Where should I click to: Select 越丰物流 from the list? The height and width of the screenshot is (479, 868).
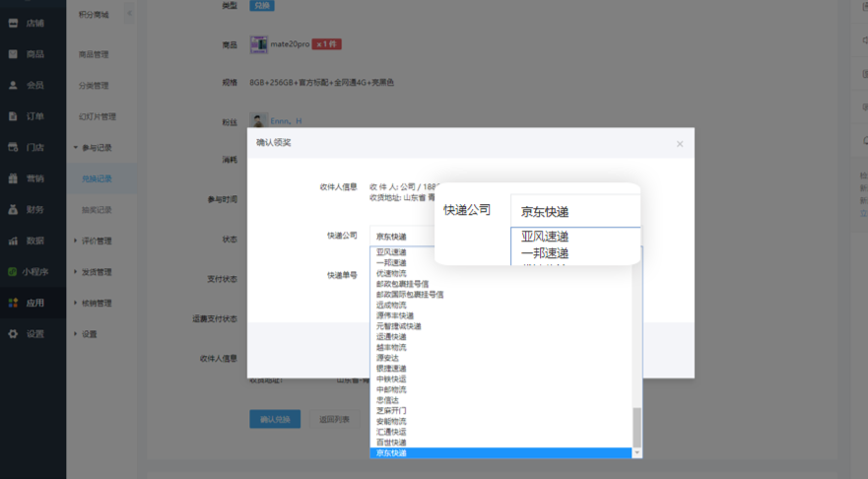point(501,347)
